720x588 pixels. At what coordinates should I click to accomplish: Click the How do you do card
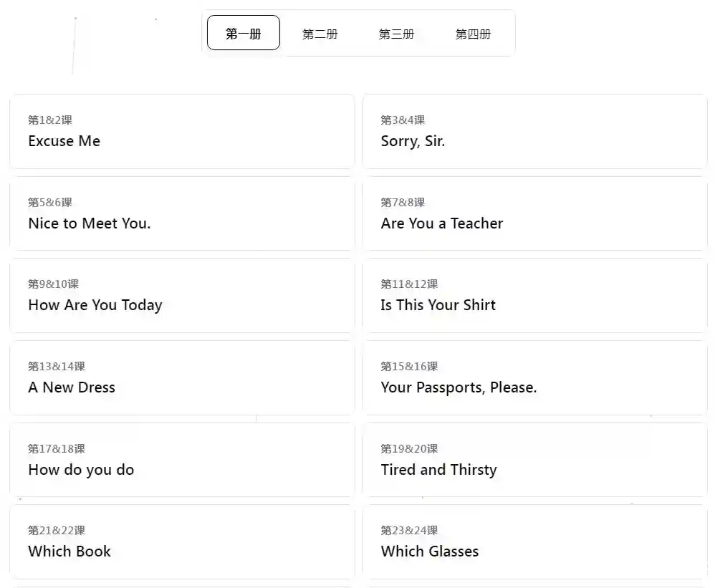[x=182, y=461]
